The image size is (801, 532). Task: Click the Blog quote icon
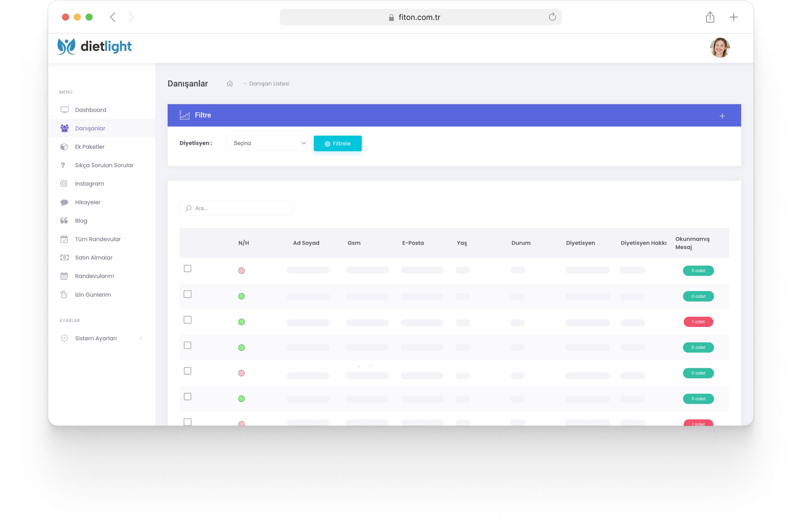[64, 220]
